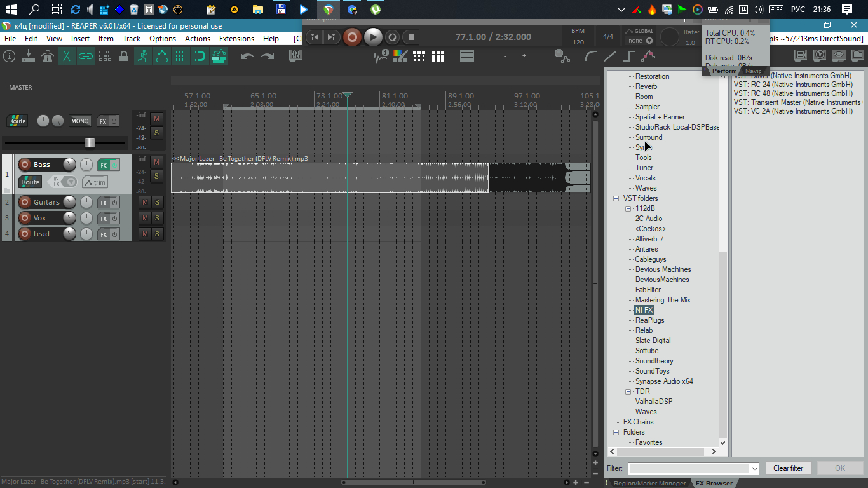Mute the Vox track
Image resolution: width=868 pixels, height=488 pixels.
pos(145,218)
